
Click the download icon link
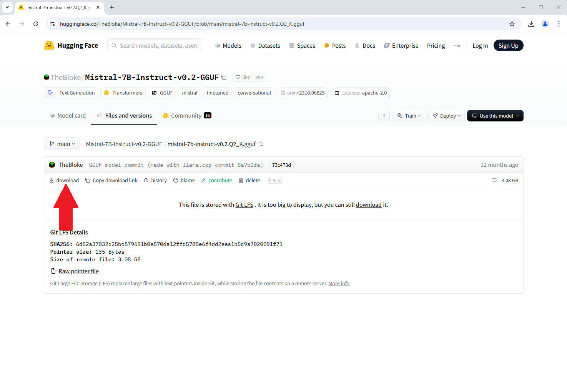(x=64, y=180)
